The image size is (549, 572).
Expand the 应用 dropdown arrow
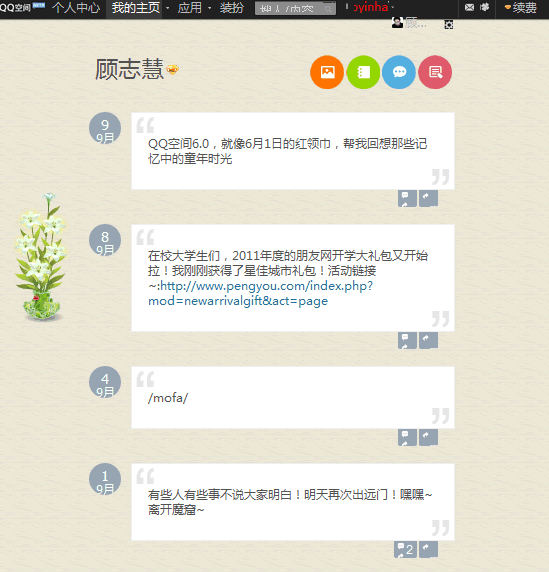209,8
